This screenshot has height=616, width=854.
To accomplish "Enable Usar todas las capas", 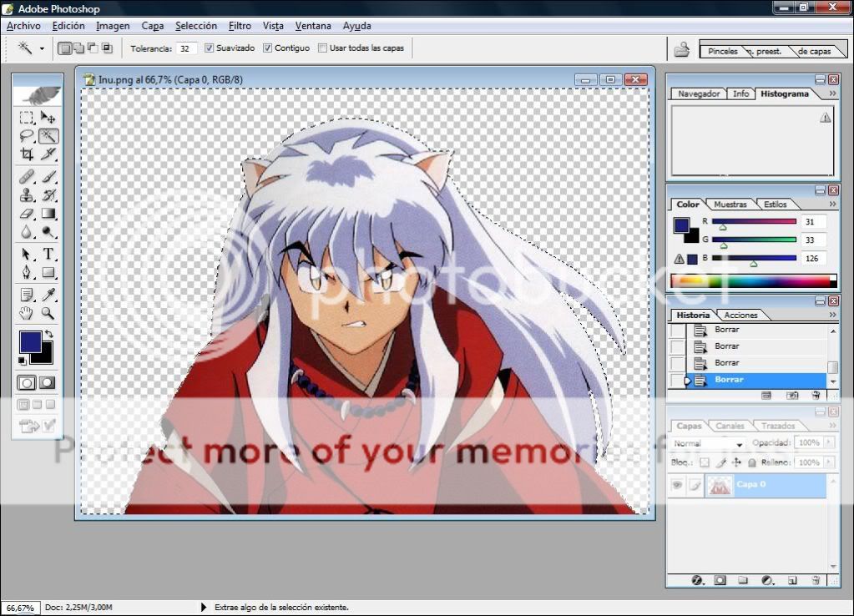I will (322, 48).
